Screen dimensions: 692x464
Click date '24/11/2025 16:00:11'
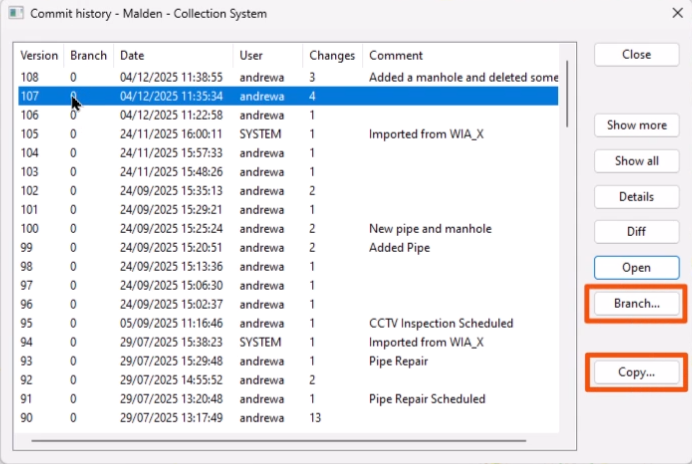click(171, 134)
